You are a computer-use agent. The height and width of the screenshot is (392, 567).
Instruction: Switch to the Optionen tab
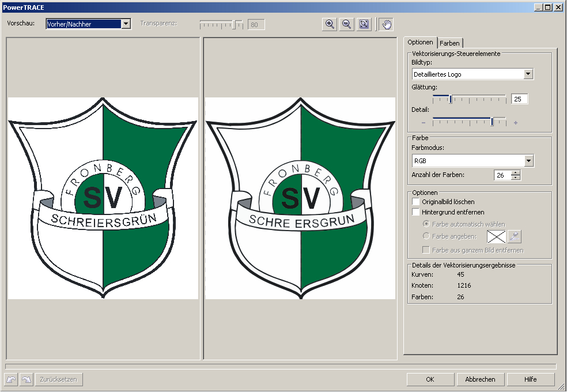click(x=420, y=42)
